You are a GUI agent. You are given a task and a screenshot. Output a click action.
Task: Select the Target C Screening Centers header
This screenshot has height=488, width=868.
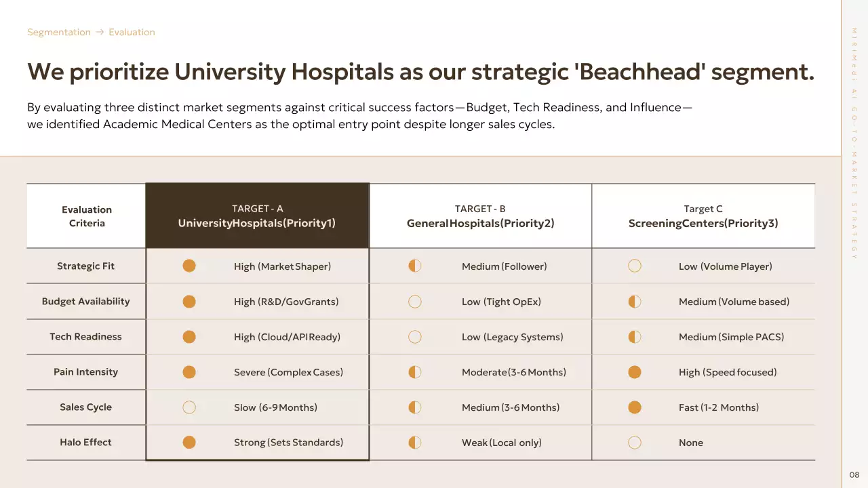703,216
